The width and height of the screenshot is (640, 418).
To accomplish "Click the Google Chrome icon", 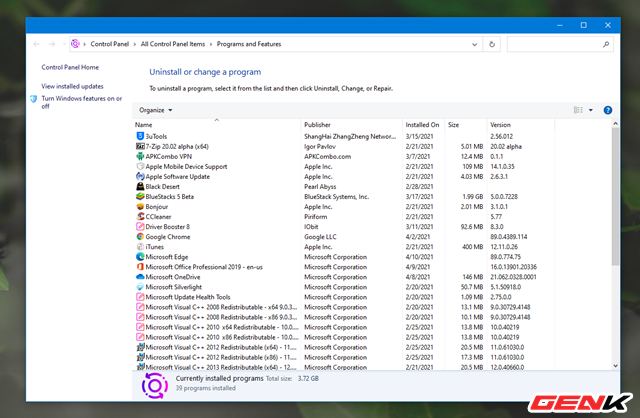I will tap(140, 236).
